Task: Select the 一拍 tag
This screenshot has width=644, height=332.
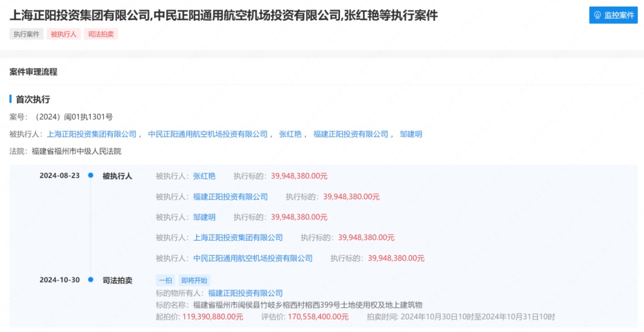Action: coord(166,281)
